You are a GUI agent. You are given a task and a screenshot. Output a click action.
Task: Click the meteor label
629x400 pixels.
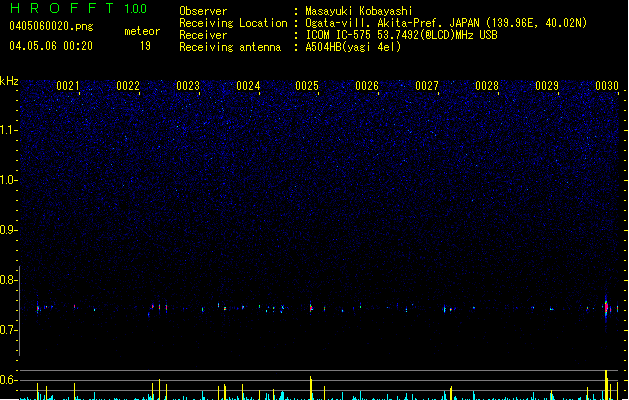point(142,31)
